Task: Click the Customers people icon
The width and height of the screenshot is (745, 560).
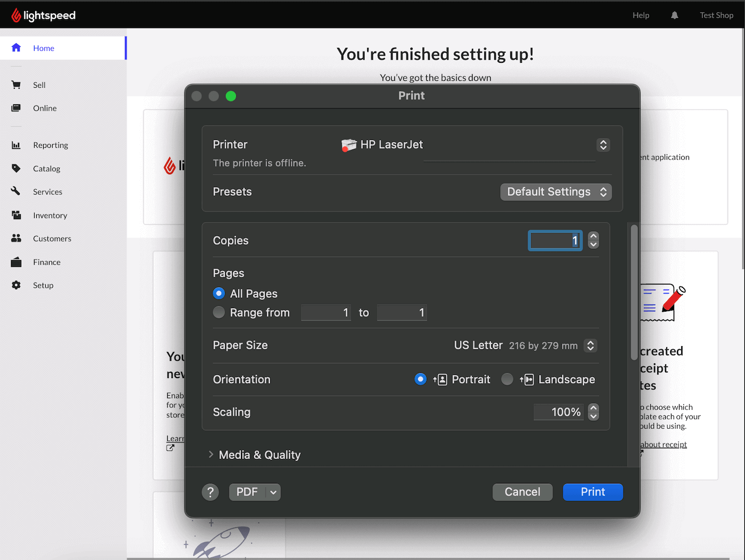Action: (x=16, y=238)
